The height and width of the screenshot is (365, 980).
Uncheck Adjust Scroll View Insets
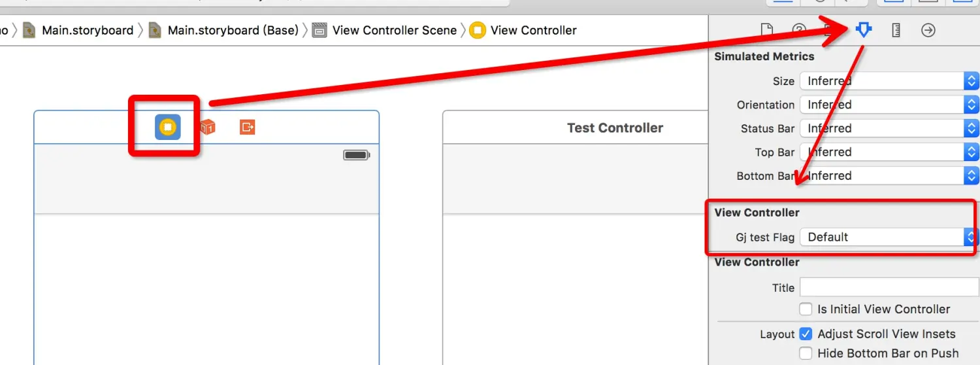[806, 334]
